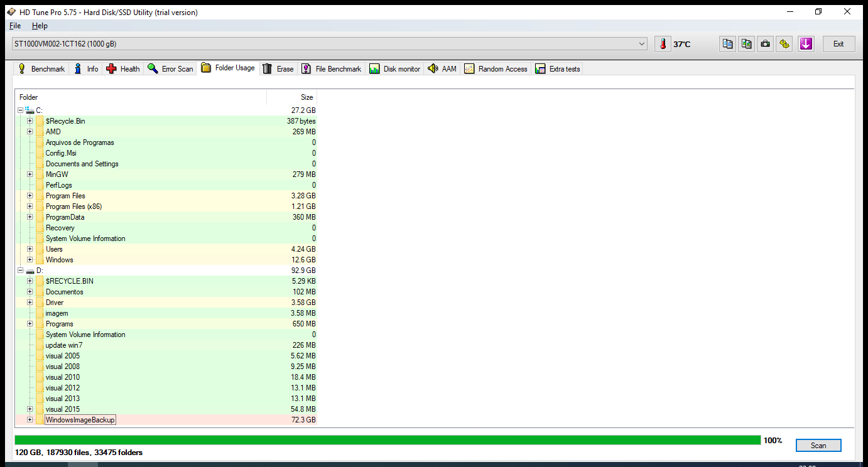Click the Exit button
The image size is (868, 467).
tap(838, 44)
